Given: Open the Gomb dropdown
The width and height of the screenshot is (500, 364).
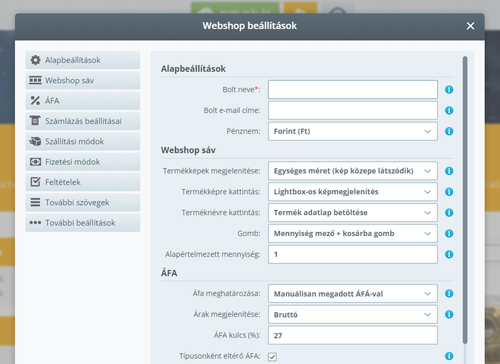Looking at the screenshot, I should pos(353,233).
